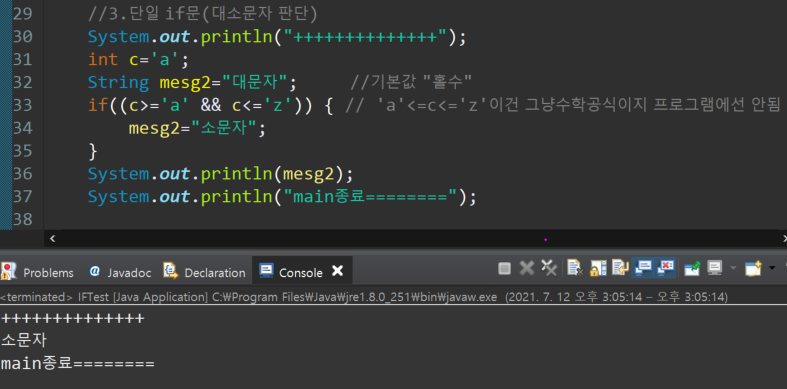
Task: Click line number 33 in the gutter
Action: coord(22,105)
